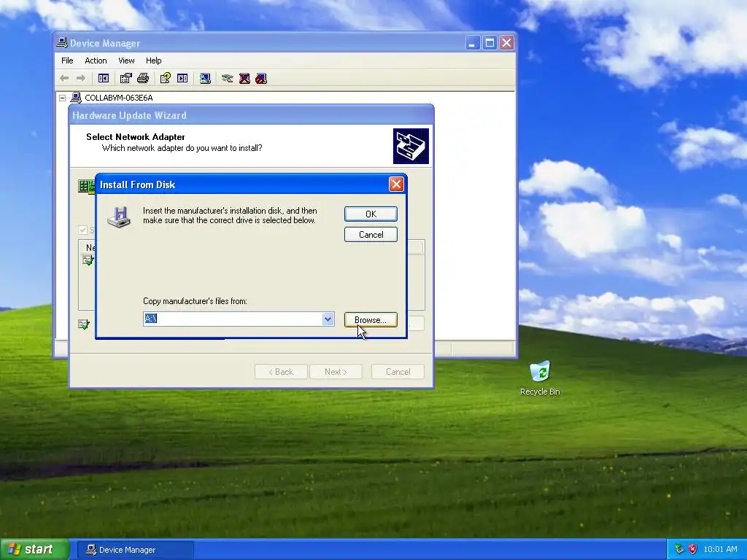The height and width of the screenshot is (560, 747).
Task: Select the COLLABVM-063E6A computer icon
Action: 76,98
